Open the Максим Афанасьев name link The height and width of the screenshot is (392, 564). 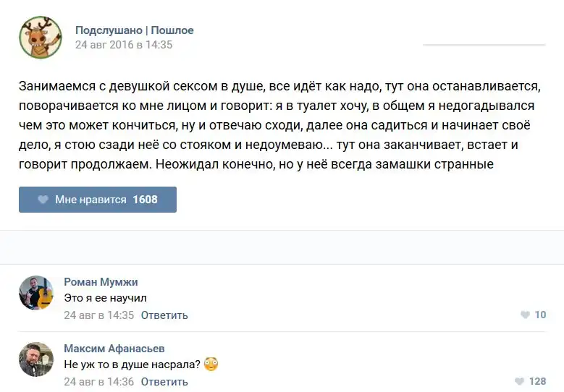pos(114,349)
